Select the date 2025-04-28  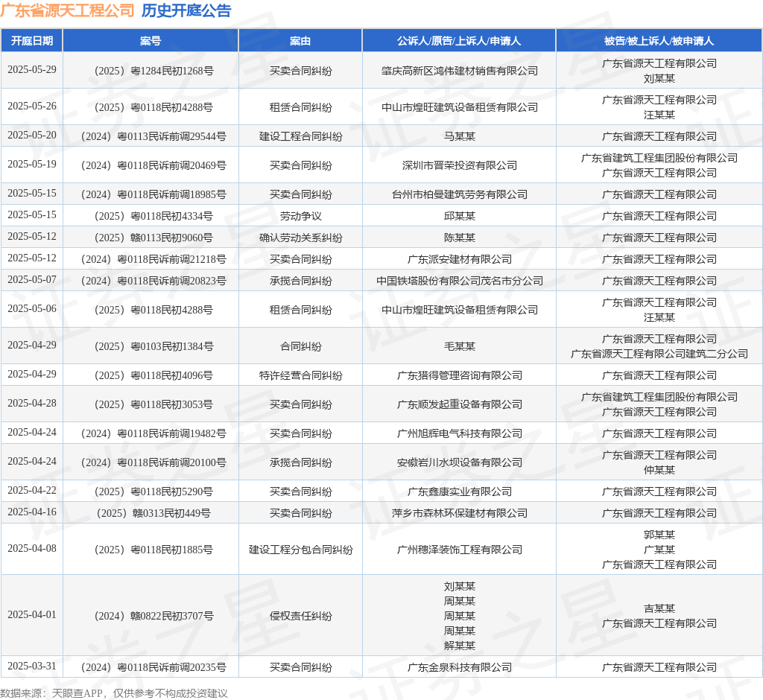click(32, 404)
